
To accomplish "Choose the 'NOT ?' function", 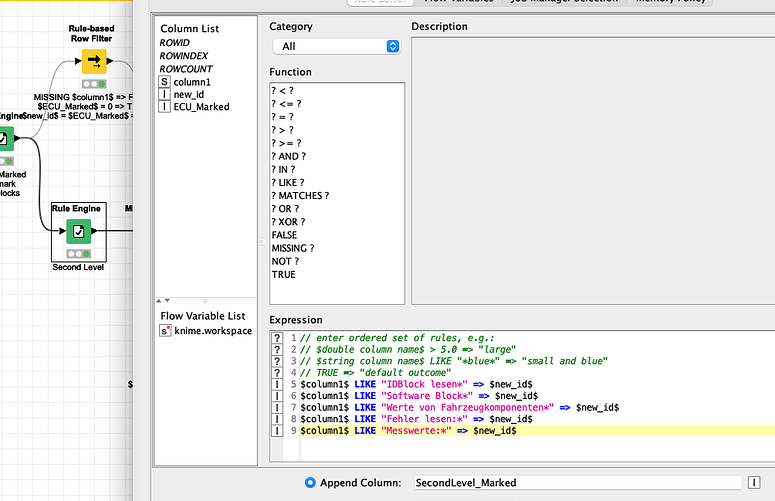I will tap(285, 261).
